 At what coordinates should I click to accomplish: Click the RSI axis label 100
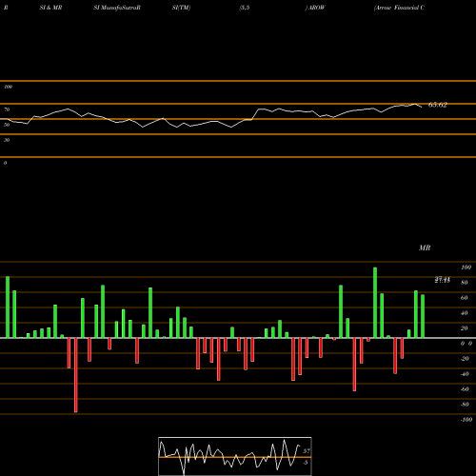[8, 87]
